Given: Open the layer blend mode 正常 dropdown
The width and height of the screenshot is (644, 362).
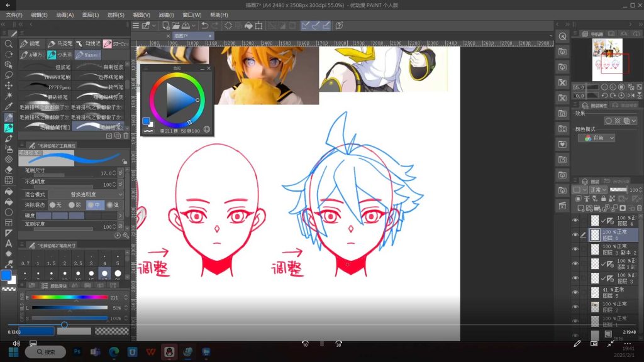Looking at the screenshot, I should pos(599,190).
